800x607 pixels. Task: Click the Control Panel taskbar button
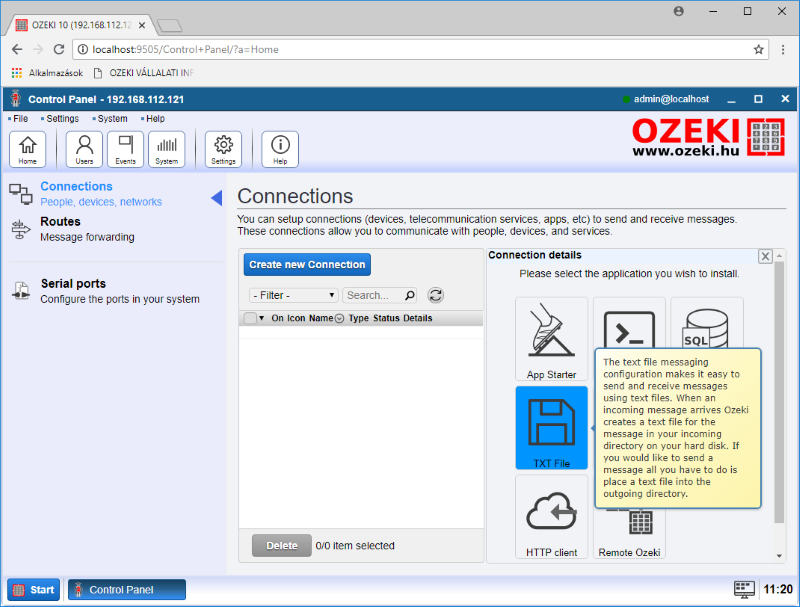click(x=127, y=590)
